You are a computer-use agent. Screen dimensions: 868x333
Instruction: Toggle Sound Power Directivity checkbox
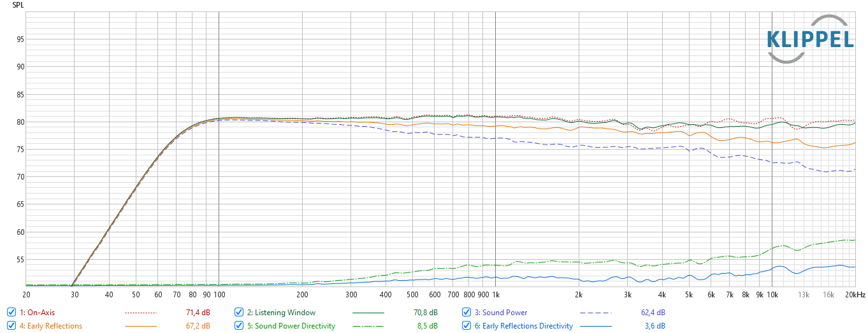239,326
